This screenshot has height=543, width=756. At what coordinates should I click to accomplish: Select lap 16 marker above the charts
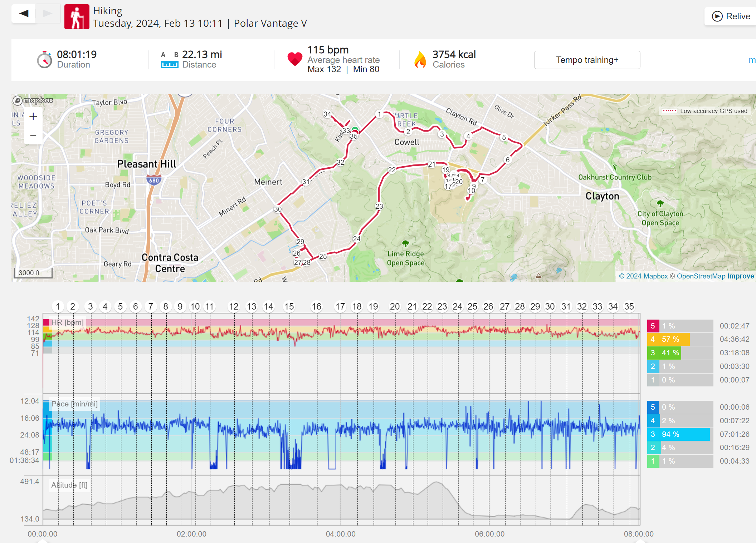tap(316, 306)
